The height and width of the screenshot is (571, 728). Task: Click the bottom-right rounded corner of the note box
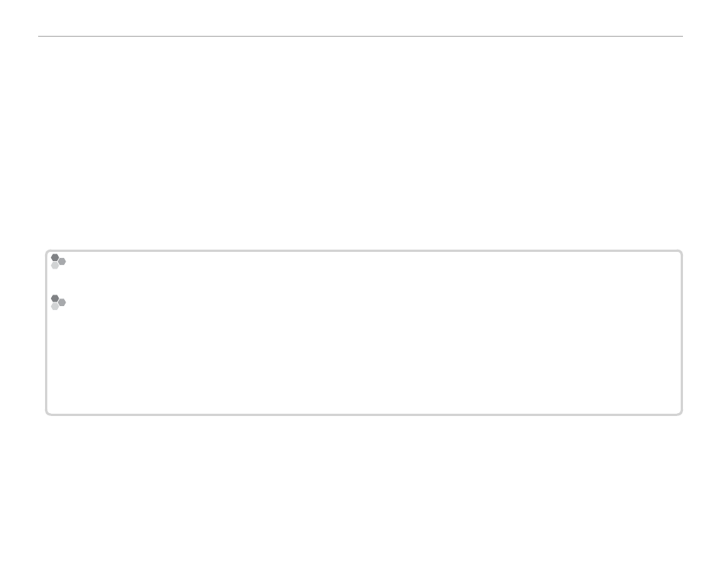pyautogui.click(x=680, y=412)
